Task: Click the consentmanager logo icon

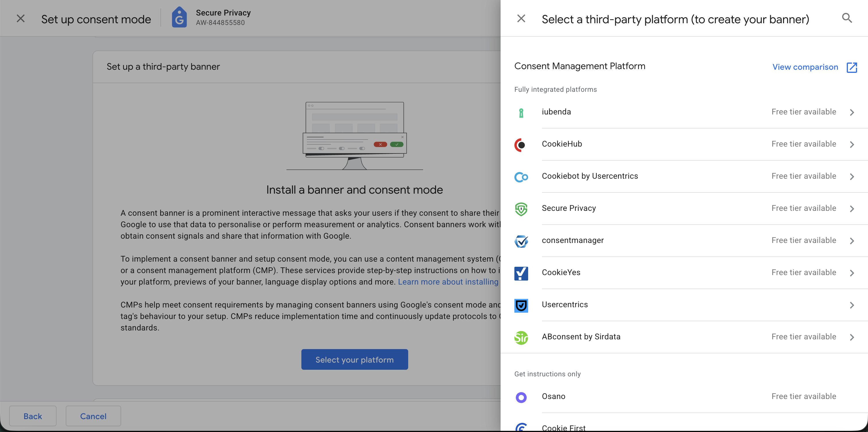Action: click(521, 241)
